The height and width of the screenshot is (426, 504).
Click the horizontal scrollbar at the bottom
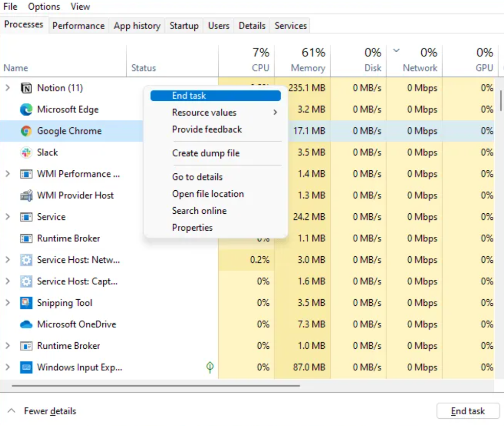(156, 386)
